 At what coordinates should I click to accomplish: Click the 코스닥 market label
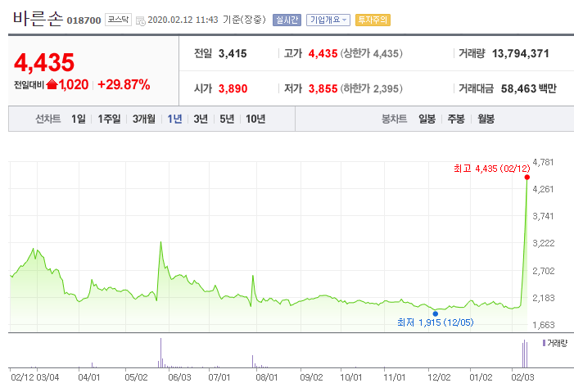[118, 20]
